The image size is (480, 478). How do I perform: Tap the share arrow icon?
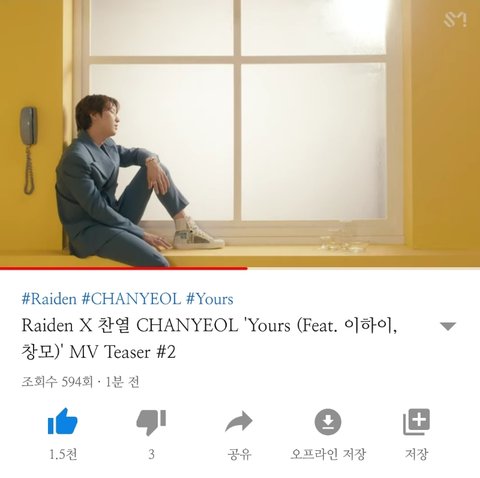[239, 422]
